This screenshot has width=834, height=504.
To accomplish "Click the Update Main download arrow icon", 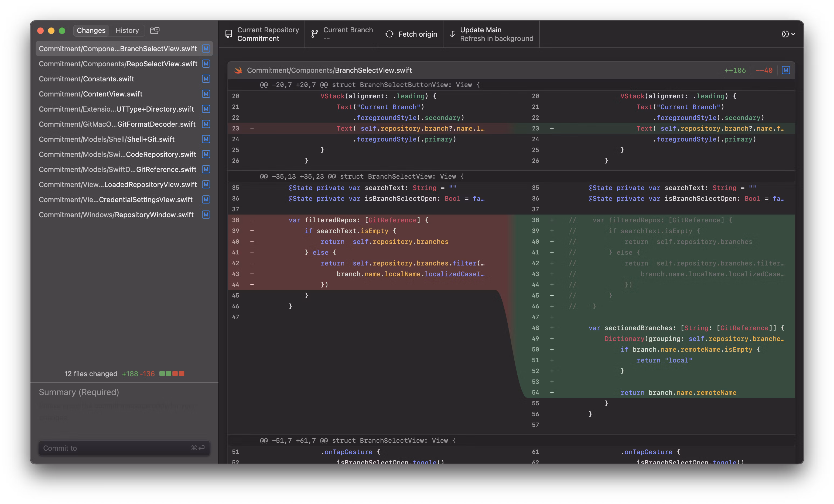I will tap(452, 34).
